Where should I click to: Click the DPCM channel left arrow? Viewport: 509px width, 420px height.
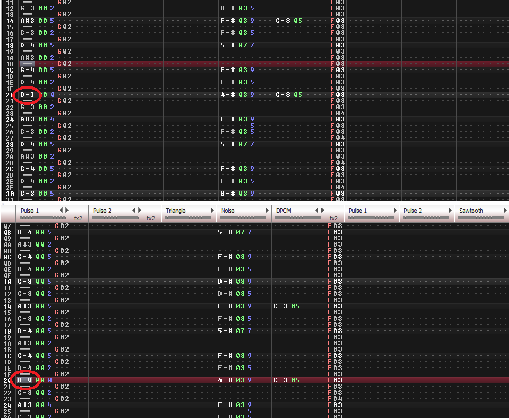click(317, 211)
